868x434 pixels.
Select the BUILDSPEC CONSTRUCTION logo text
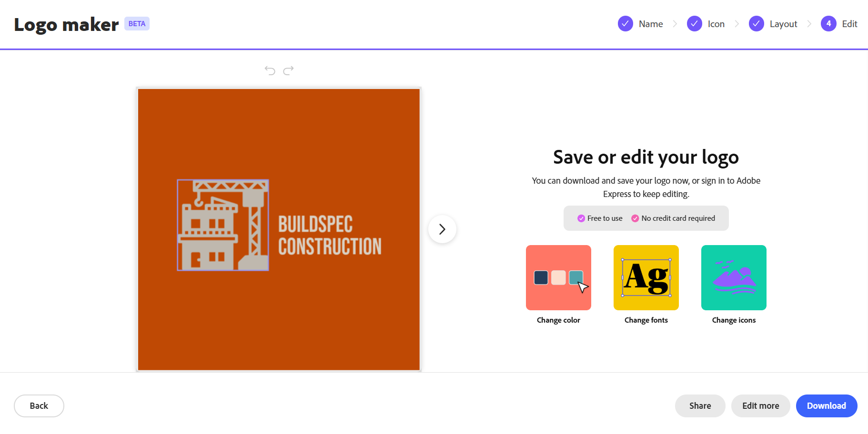point(330,236)
